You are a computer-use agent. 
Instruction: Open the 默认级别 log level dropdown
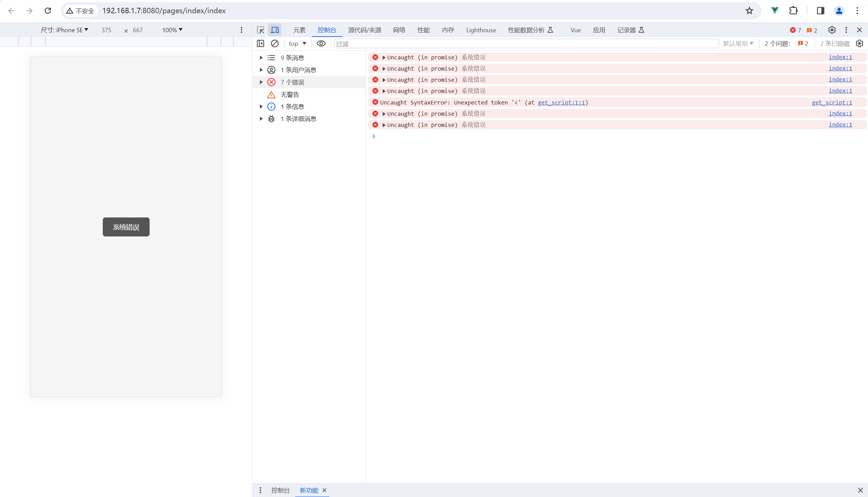738,43
